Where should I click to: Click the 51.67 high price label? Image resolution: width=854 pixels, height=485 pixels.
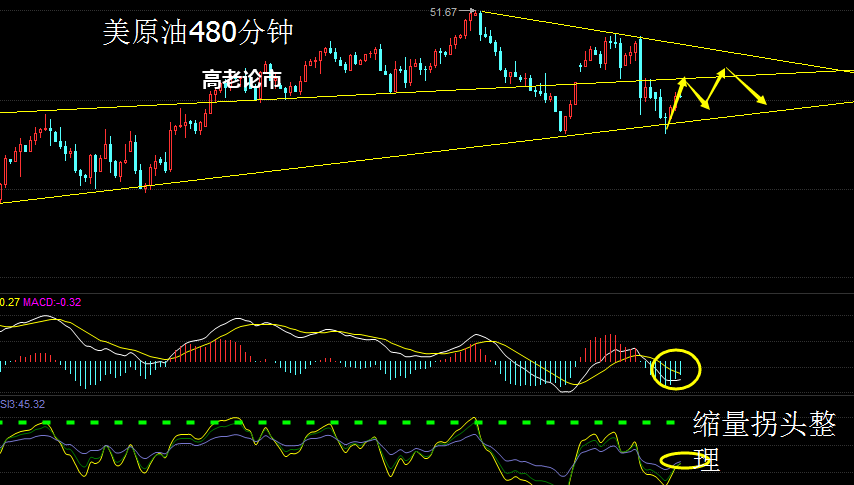click(443, 12)
